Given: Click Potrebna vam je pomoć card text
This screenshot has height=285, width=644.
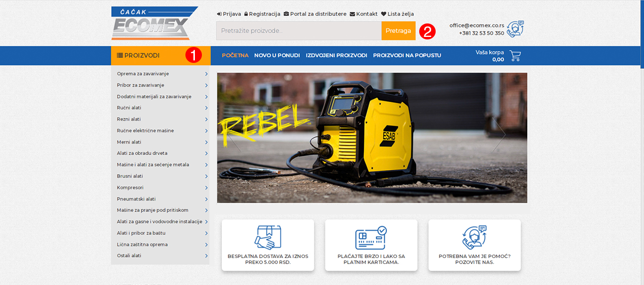Looking at the screenshot, I should pos(475,259).
